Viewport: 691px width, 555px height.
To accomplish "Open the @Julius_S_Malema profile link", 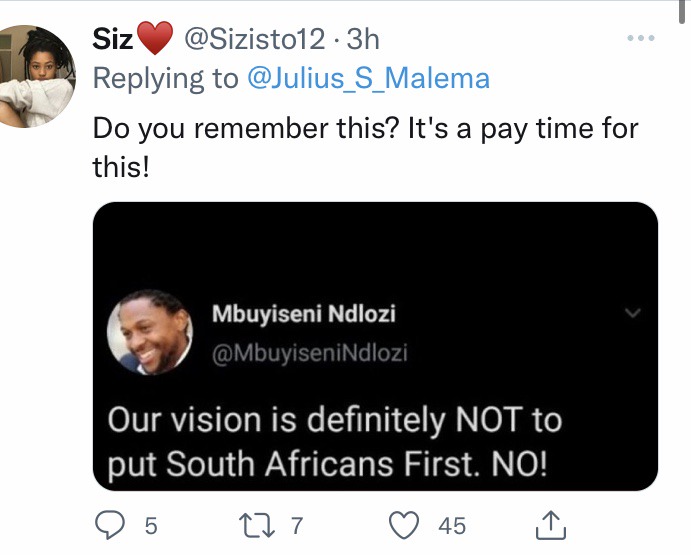I will (x=368, y=78).
